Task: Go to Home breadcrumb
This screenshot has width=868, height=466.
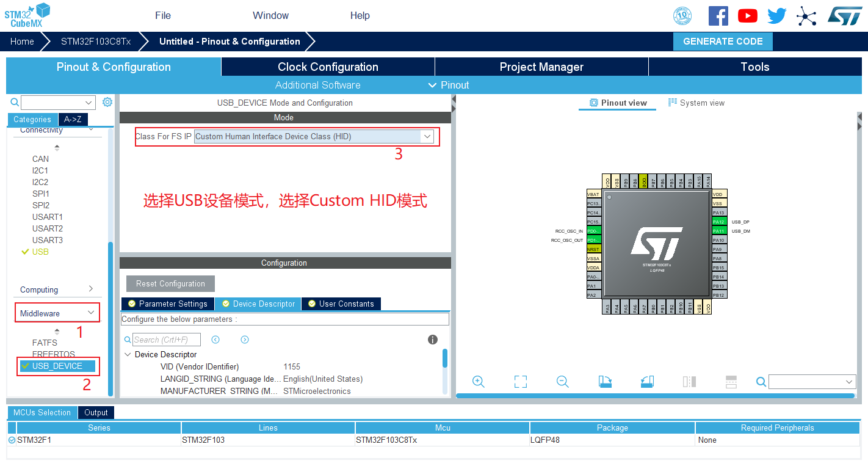Action: pyautogui.click(x=22, y=42)
